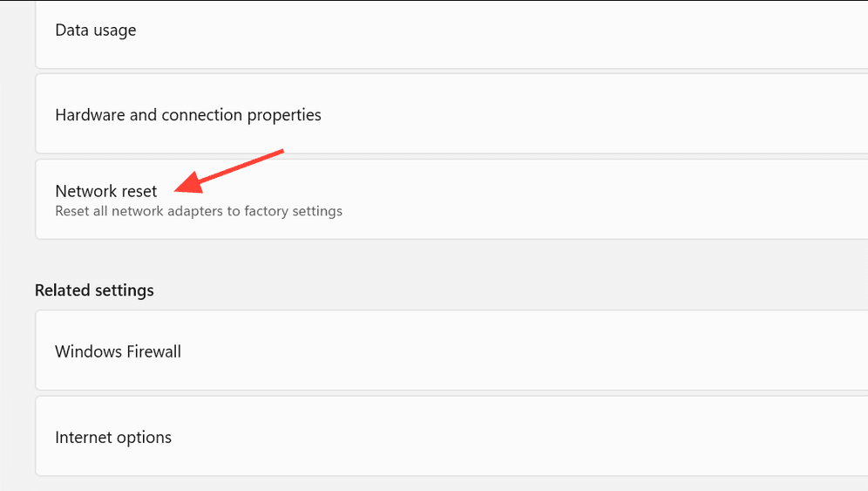Click the "Data usage" label text

pos(95,31)
